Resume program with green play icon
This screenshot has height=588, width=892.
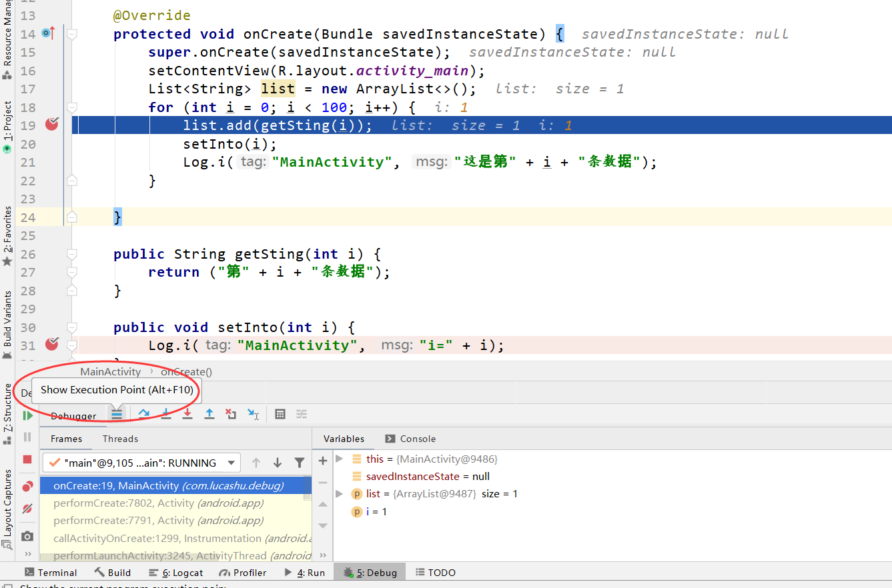(x=27, y=415)
